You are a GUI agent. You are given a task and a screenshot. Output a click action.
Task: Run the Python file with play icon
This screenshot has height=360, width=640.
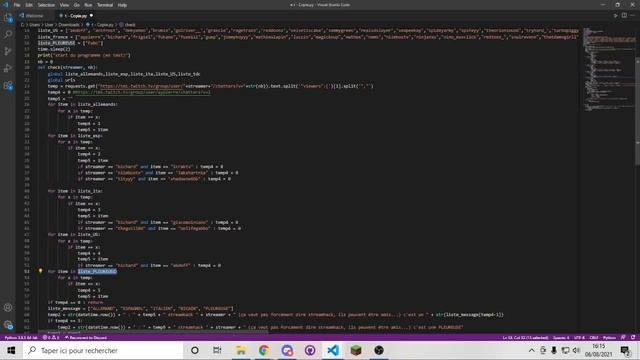(x=615, y=16)
